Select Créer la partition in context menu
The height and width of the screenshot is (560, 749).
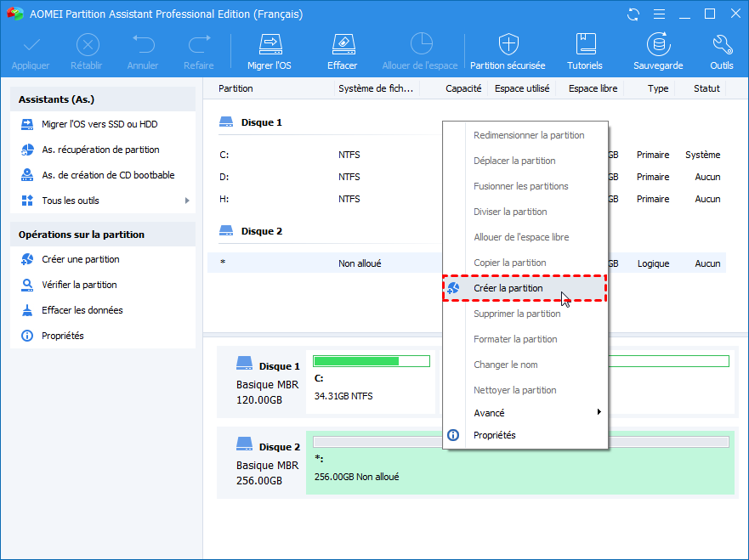coord(525,288)
